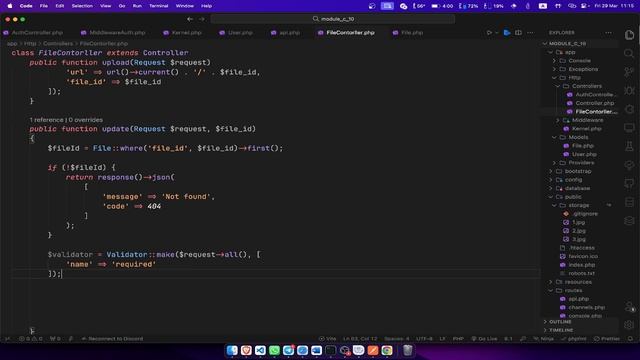Open File.php under Models in Explorer
The width and height of the screenshot is (640, 360).
pos(582,146)
